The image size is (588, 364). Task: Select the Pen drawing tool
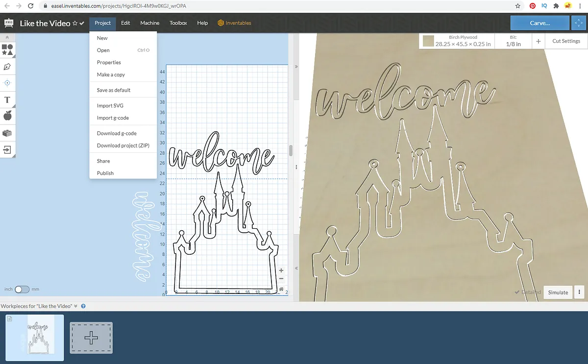7,66
